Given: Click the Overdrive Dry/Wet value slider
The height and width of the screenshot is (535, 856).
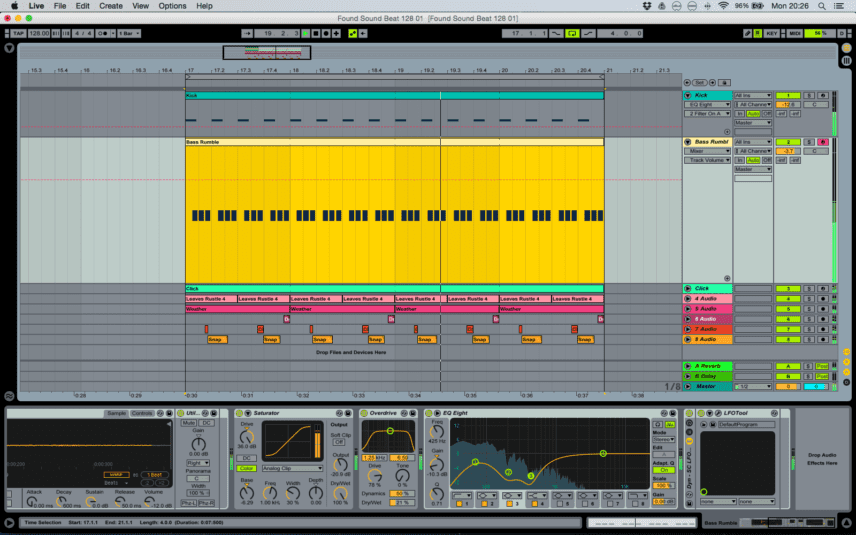Looking at the screenshot, I should pyautogui.click(x=402, y=503).
